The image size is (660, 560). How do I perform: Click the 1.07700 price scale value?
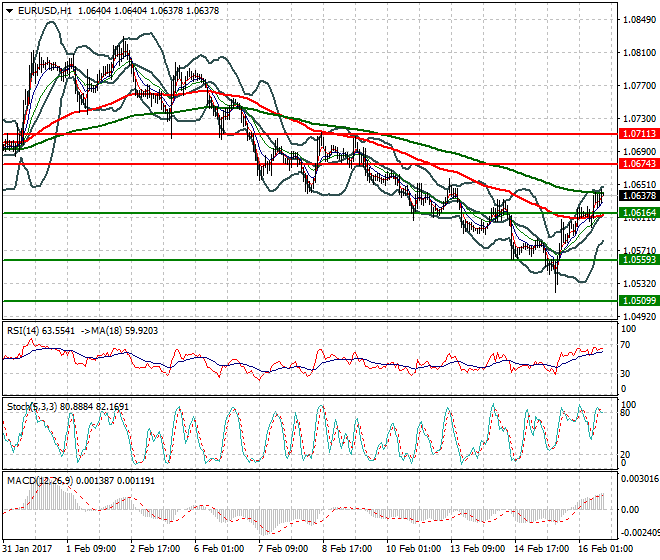[639, 86]
